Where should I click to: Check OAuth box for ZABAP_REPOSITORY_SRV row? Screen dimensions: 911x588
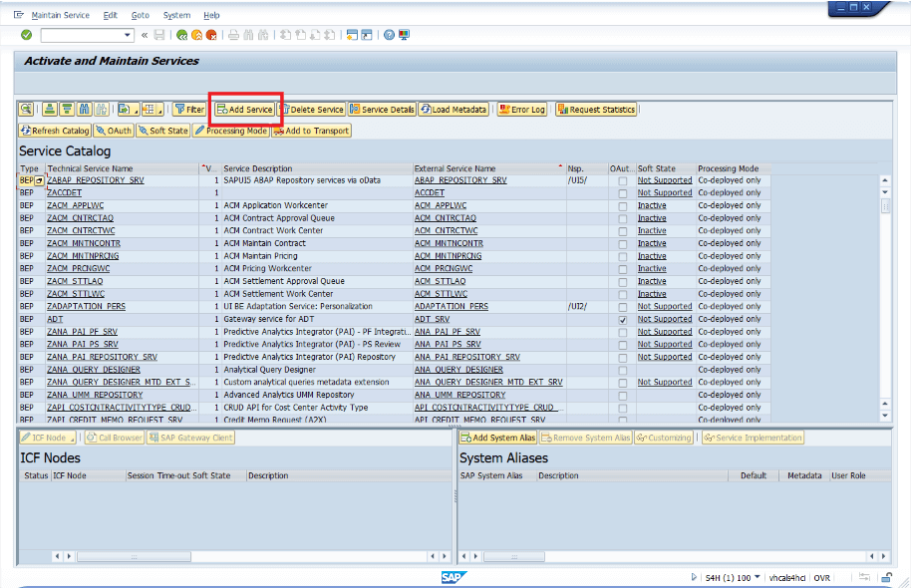[623, 180]
